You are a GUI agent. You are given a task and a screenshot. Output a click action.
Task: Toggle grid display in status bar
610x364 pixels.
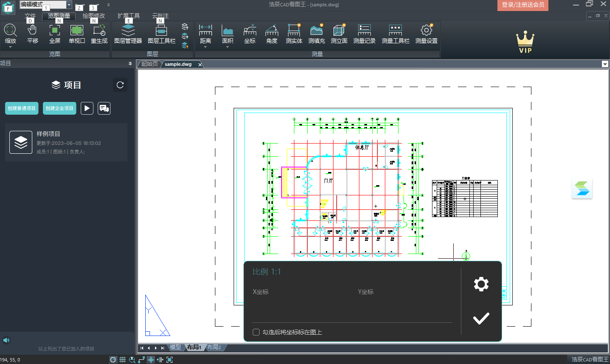122,360
